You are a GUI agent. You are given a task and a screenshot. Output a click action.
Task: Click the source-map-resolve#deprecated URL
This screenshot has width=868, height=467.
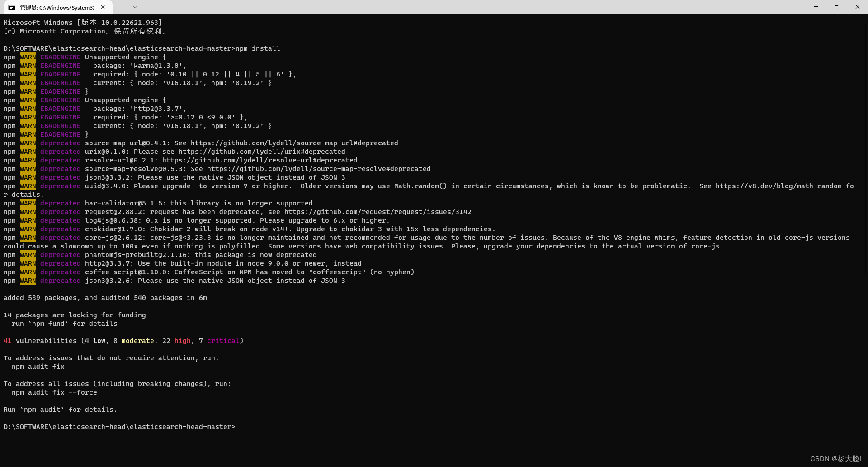point(319,169)
